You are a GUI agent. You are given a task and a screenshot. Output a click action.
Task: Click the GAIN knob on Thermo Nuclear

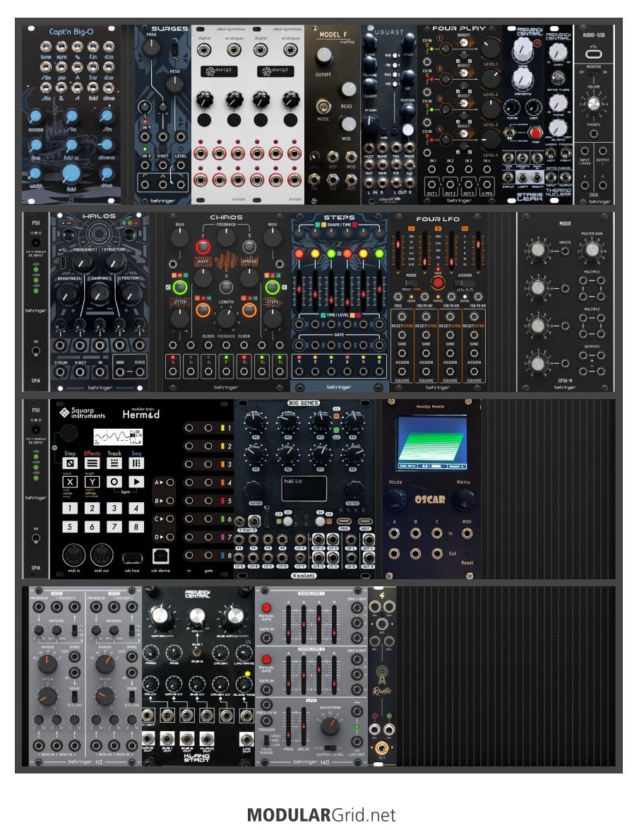[x=558, y=52]
